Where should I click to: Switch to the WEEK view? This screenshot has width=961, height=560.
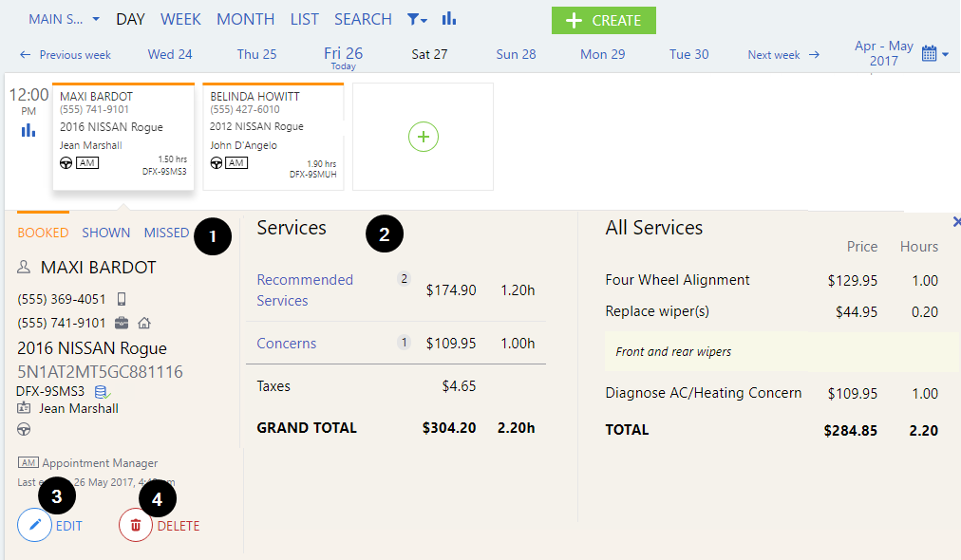(180, 19)
